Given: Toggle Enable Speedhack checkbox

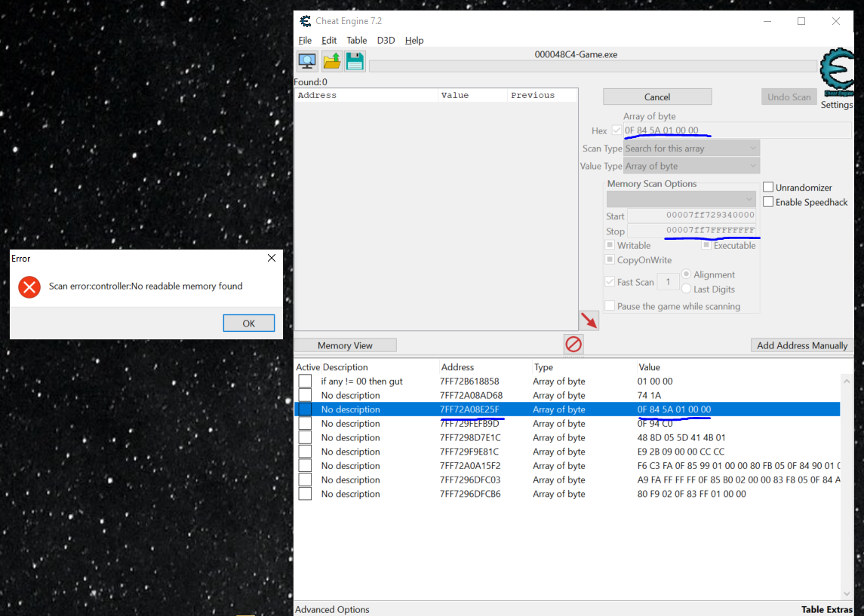Looking at the screenshot, I should (768, 201).
